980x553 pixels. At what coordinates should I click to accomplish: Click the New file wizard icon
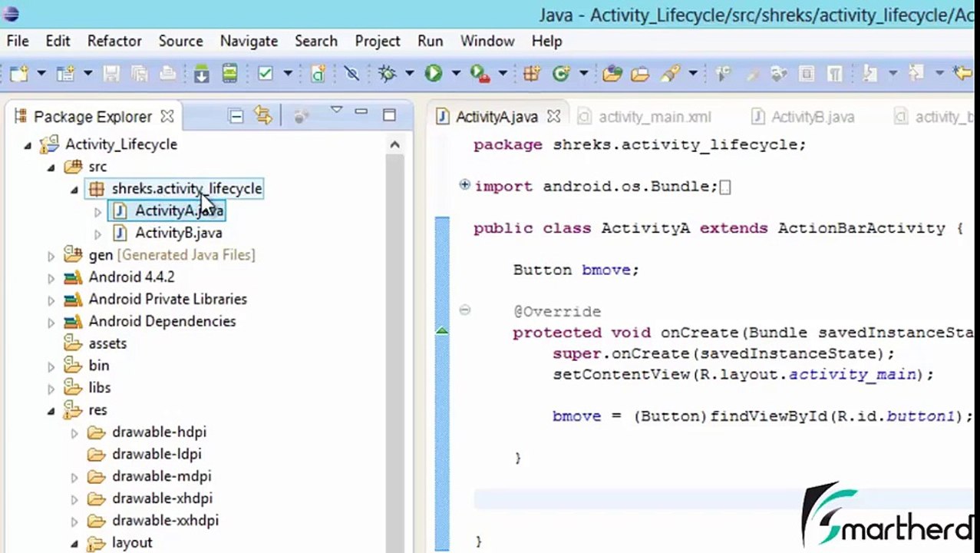tap(18, 74)
